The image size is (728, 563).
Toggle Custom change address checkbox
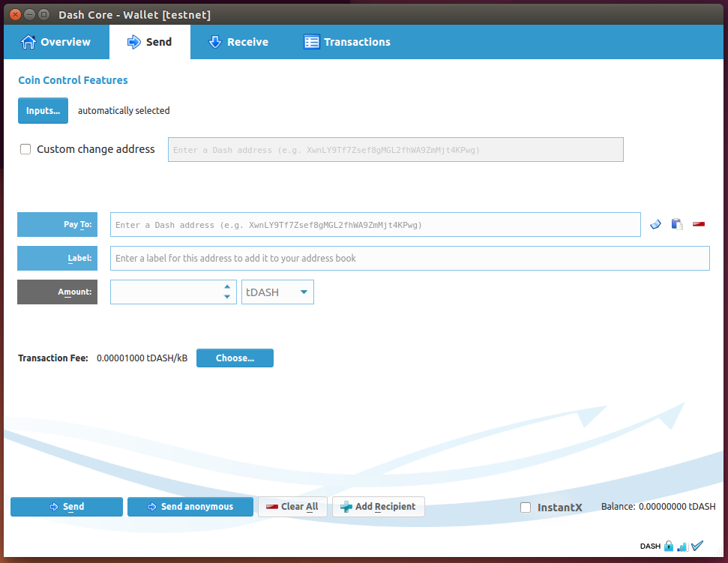tap(25, 149)
